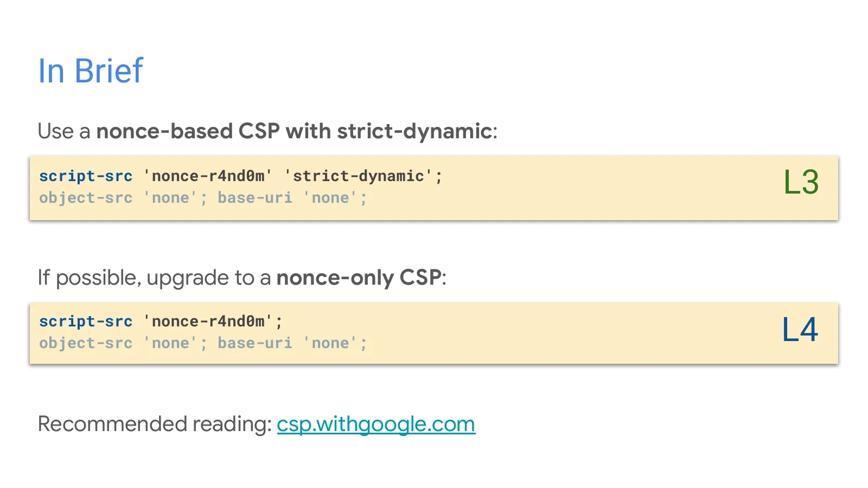Click the 'In Brief' slide title
The width and height of the screenshot is (868, 488).
pos(91,70)
